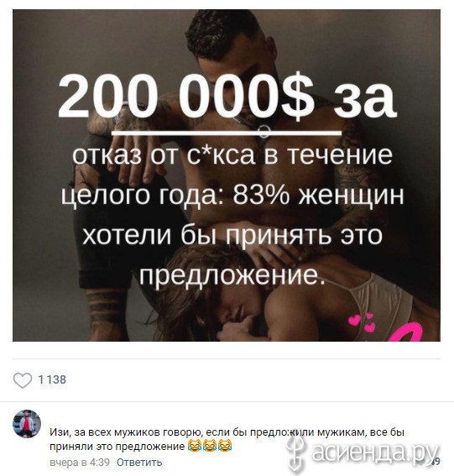Click the pink hearts sticker on image
The image size is (454, 476).
pos(363,322)
